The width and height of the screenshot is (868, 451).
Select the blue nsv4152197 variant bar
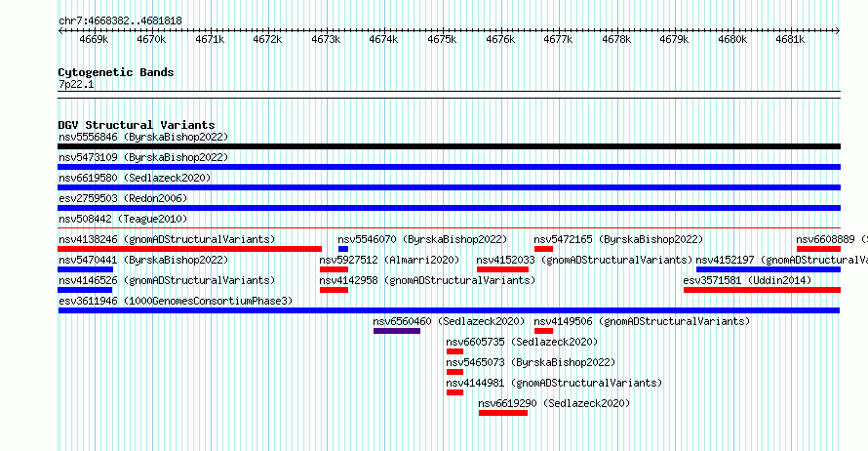pyautogui.click(x=769, y=269)
